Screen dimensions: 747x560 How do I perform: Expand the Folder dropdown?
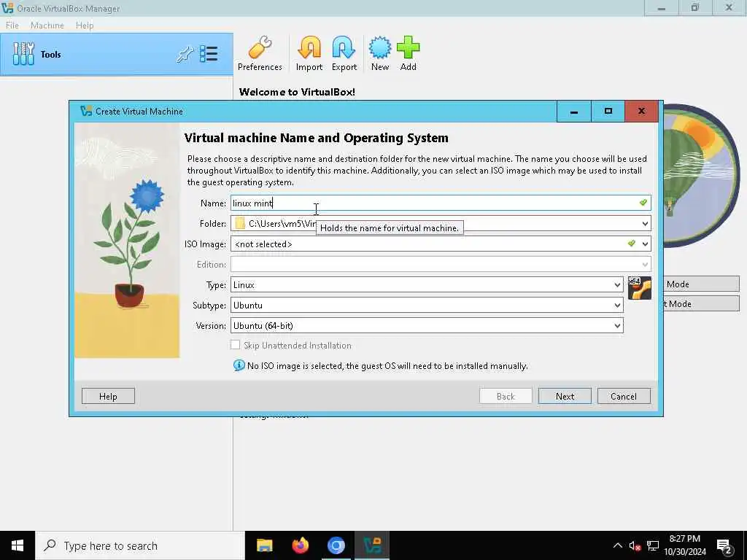(x=645, y=223)
